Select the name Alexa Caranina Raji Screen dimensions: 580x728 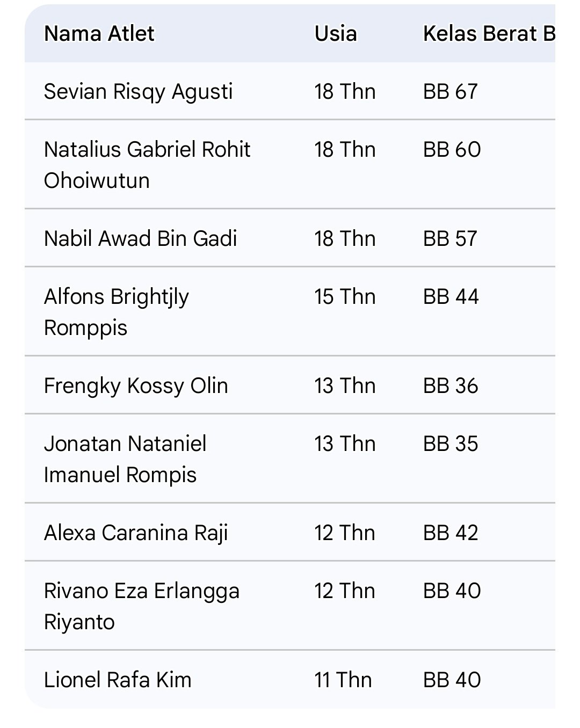click(x=136, y=533)
